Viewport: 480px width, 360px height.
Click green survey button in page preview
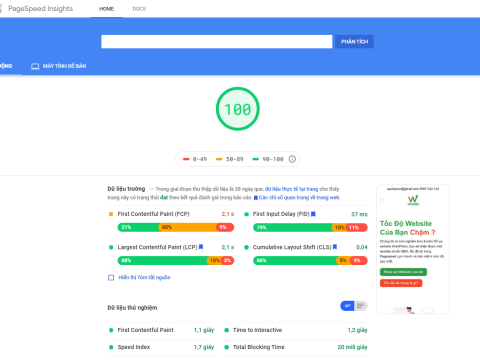403,272
